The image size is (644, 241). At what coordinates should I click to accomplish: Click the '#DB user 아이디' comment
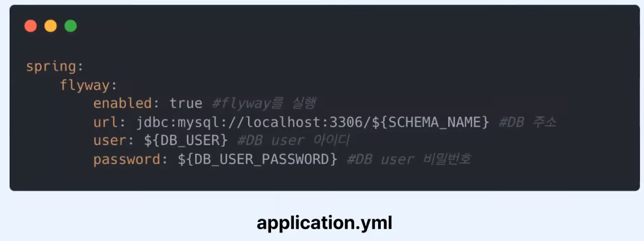[293, 141]
